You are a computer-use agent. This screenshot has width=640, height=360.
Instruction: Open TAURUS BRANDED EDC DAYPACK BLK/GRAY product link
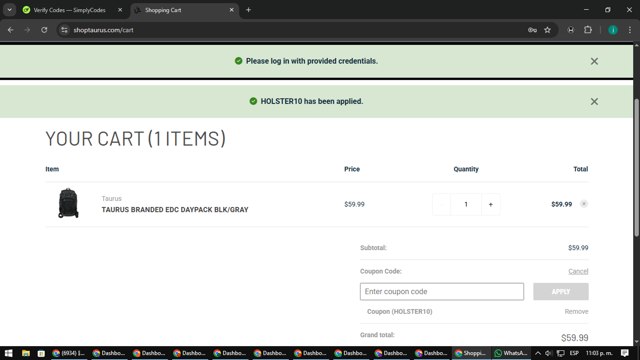175,209
